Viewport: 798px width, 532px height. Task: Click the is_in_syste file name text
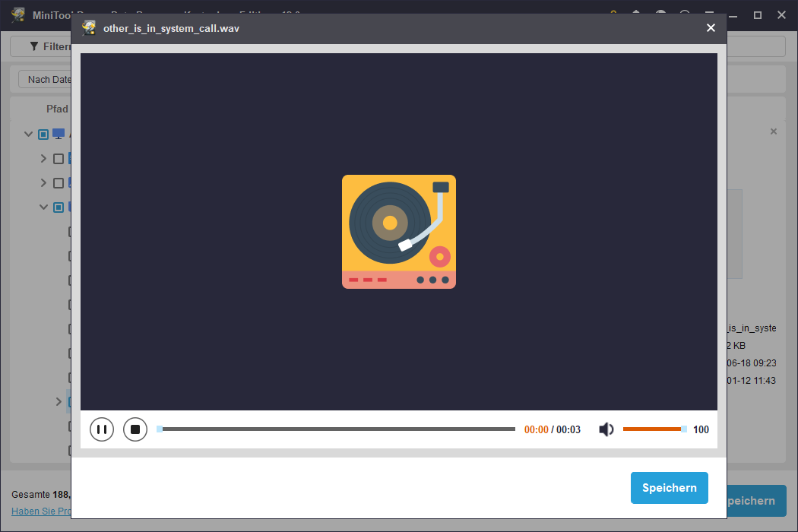752,328
